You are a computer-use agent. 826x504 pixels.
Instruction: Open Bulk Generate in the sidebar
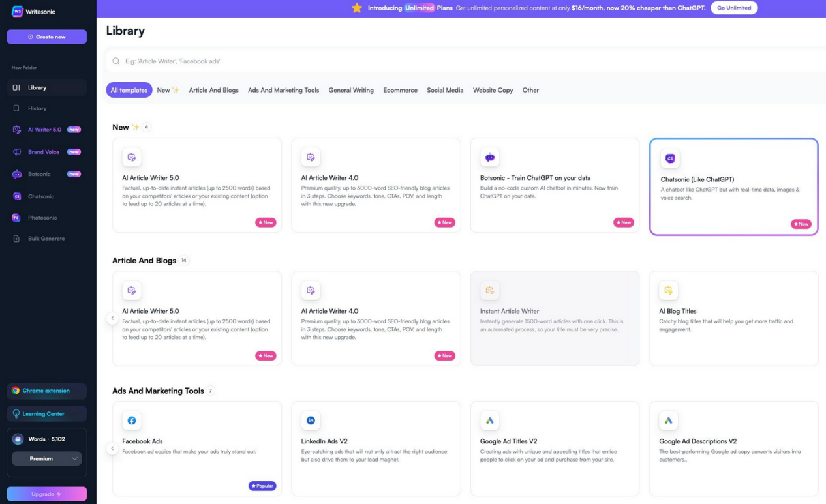click(x=47, y=239)
